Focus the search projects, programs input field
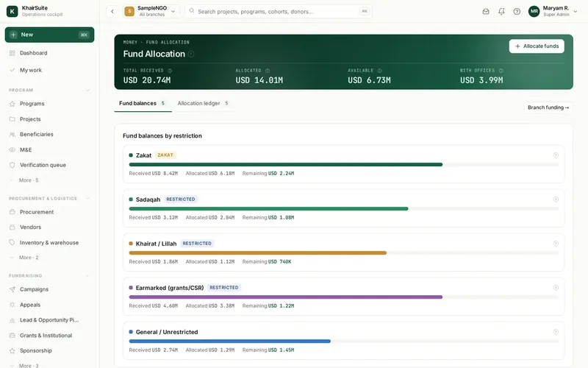The image size is (588, 368). tap(279, 11)
